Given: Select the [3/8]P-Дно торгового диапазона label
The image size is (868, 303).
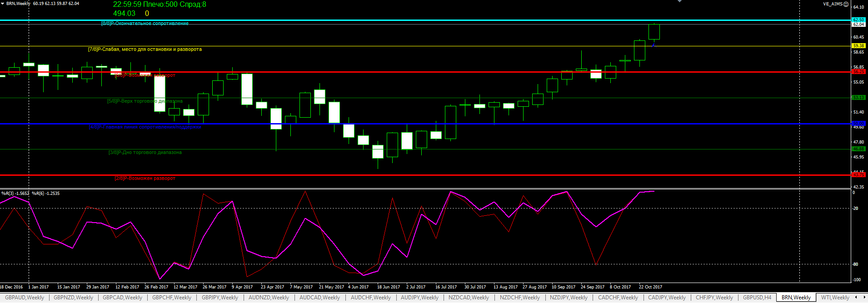Looking at the screenshot, I should (x=145, y=152).
